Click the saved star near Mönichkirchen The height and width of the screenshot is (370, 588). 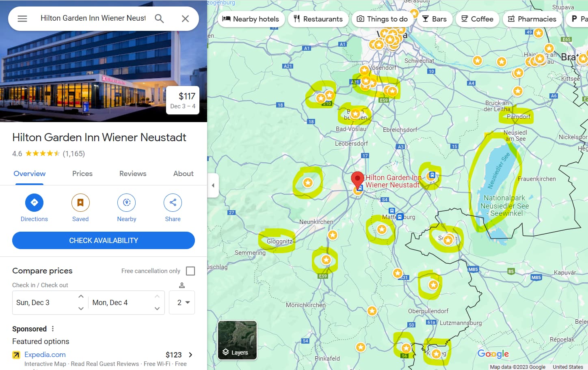(372, 311)
